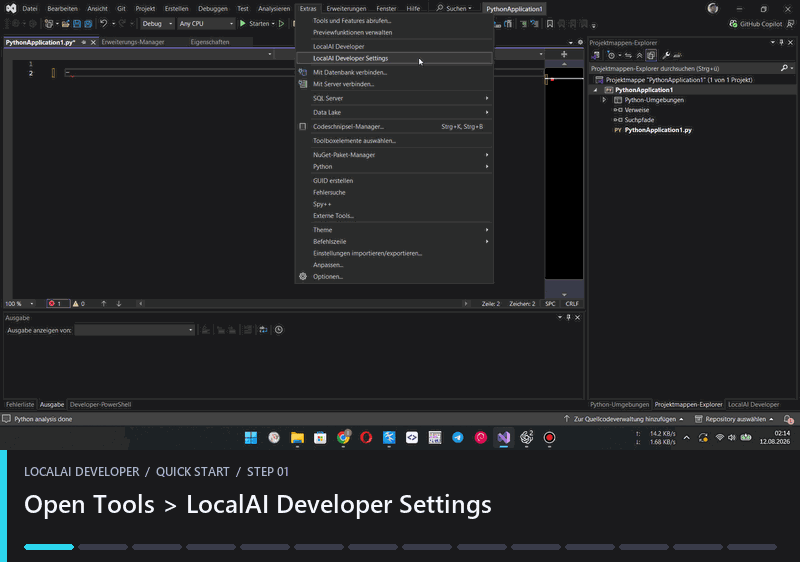The width and height of the screenshot is (800, 562).
Task: Click Mit Datenbank verbinden entry
Action: 394,72
